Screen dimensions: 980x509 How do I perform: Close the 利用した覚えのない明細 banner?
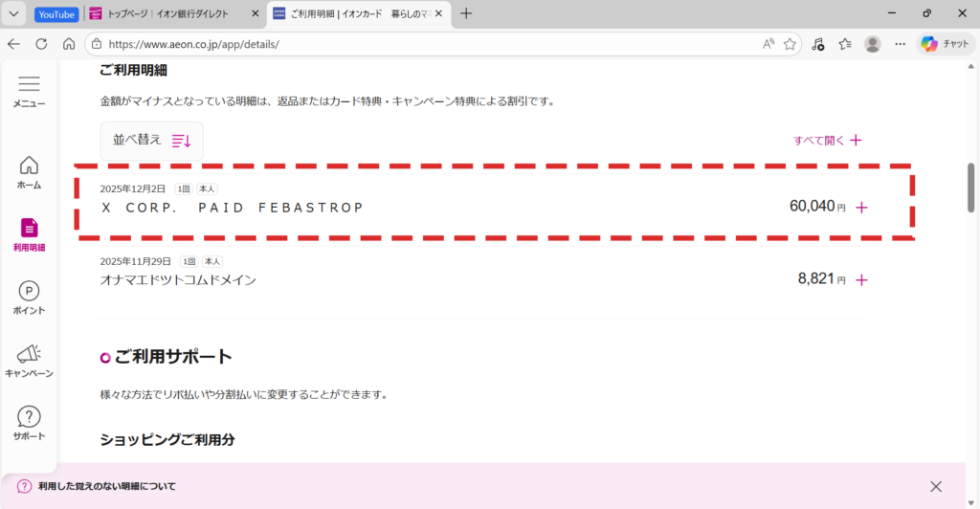click(936, 486)
